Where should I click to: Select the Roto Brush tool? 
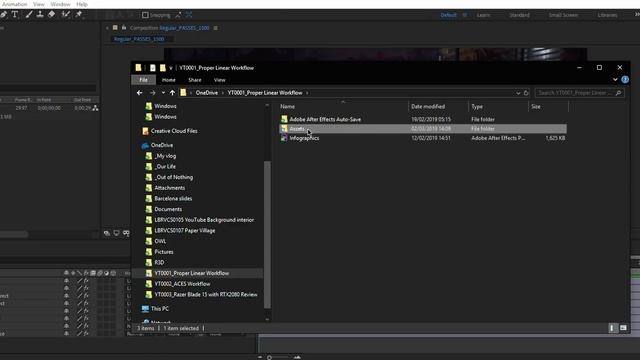pyautogui.click(x=65, y=15)
